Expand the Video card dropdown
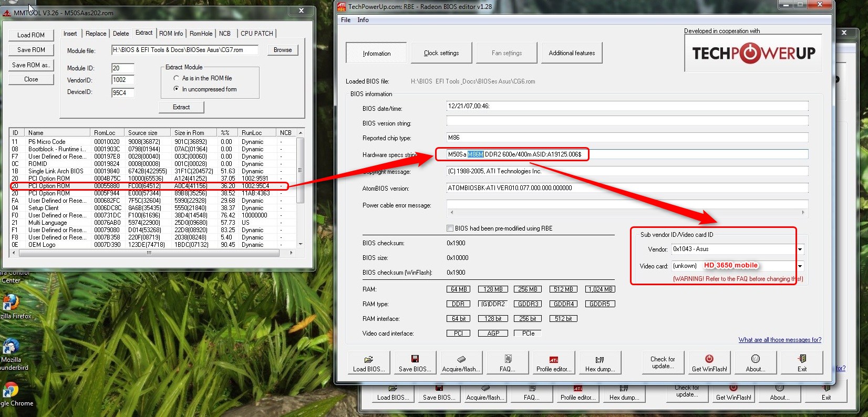 pos(800,266)
